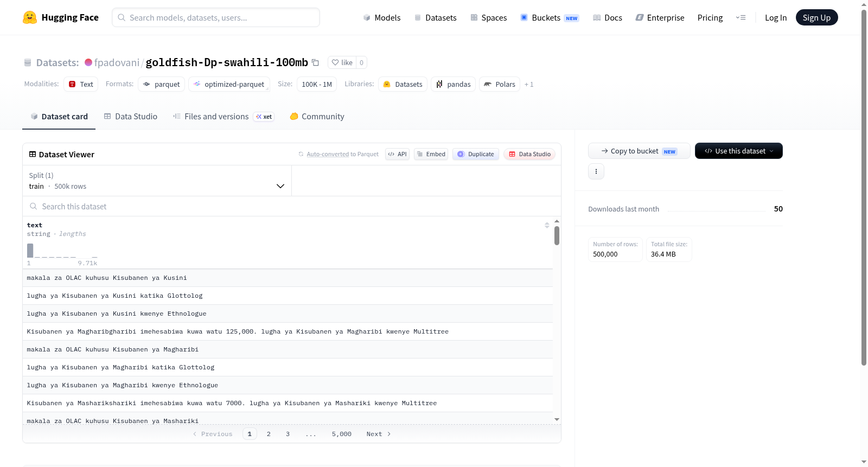The image size is (868, 467).
Task: Click the Log In link
Action: [x=776, y=17]
